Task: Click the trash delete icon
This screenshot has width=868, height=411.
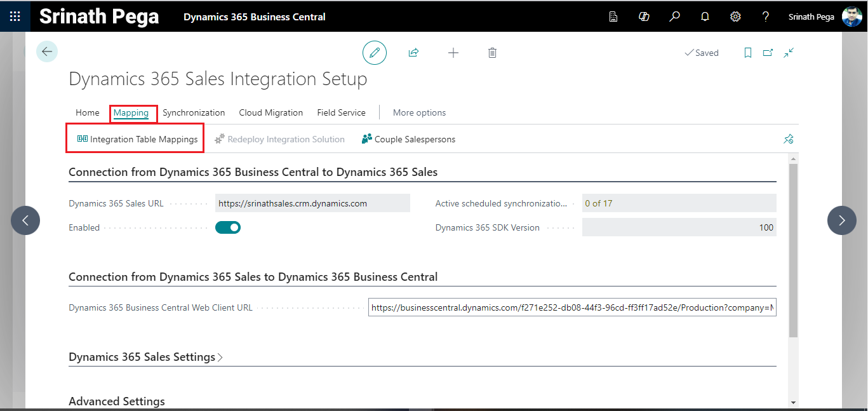Action: pyautogui.click(x=492, y=53)
